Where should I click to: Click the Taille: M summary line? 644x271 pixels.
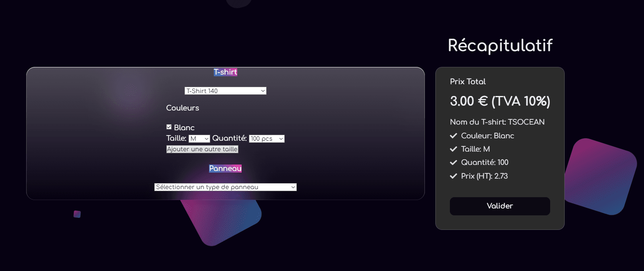475,149
